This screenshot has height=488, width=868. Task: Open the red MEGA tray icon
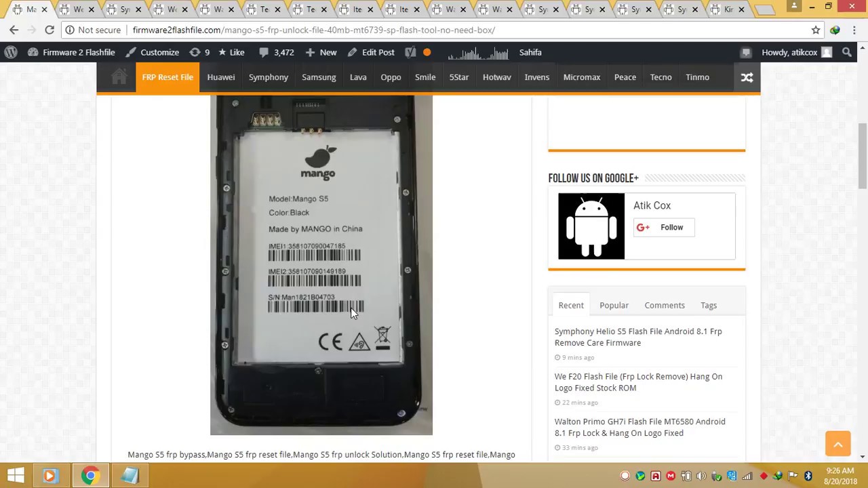click(x=671, y=476)
